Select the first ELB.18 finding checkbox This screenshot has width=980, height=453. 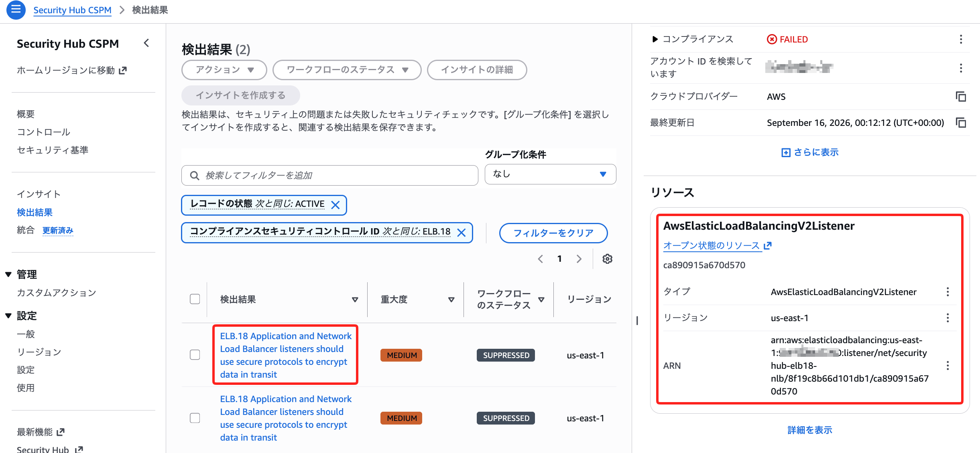tap(195, 355)
